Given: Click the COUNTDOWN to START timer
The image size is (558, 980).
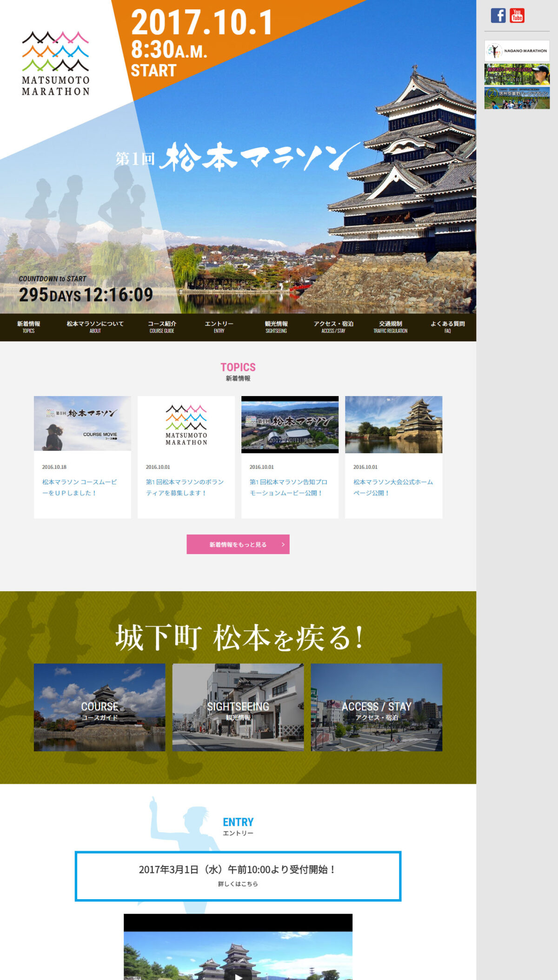Looking at the screenshot, I should [x=86, y=290].
